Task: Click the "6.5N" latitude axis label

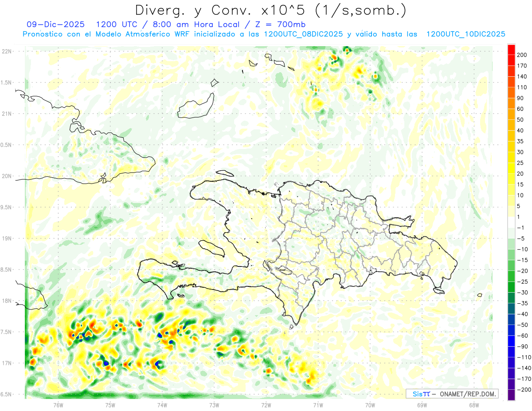Action: click(7, 395)
